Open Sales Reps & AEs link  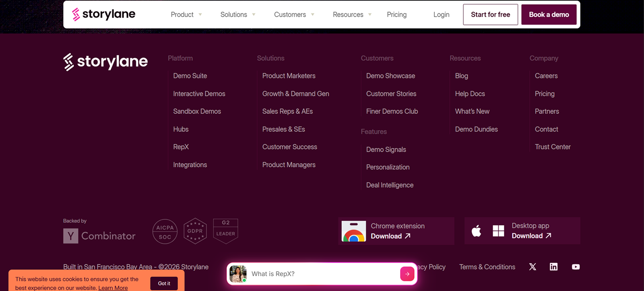point(287,111)
